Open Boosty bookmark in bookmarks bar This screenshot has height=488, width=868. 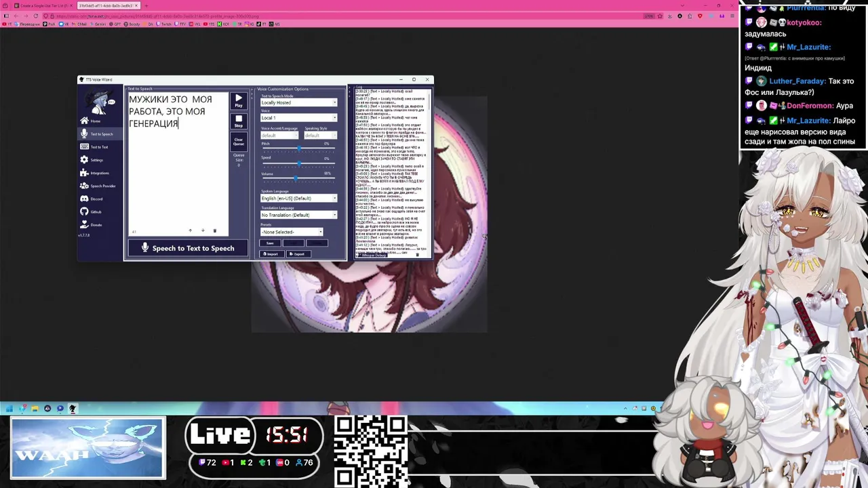[132, 24]
